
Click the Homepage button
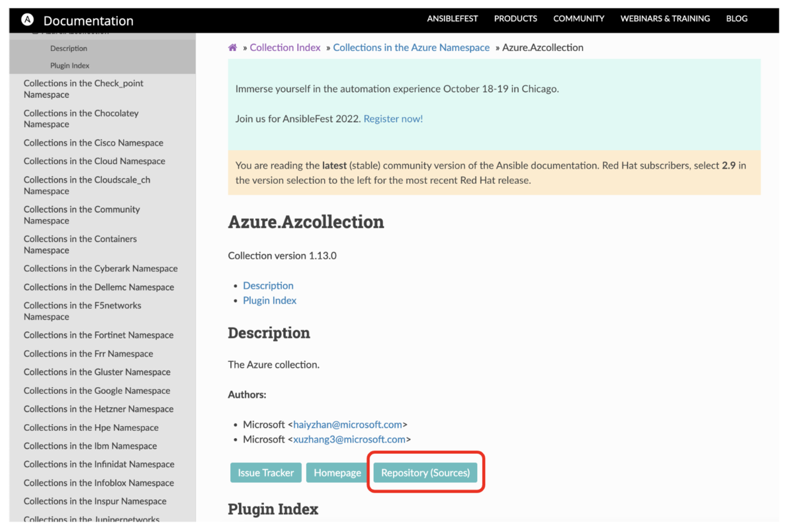pos(337,472)
